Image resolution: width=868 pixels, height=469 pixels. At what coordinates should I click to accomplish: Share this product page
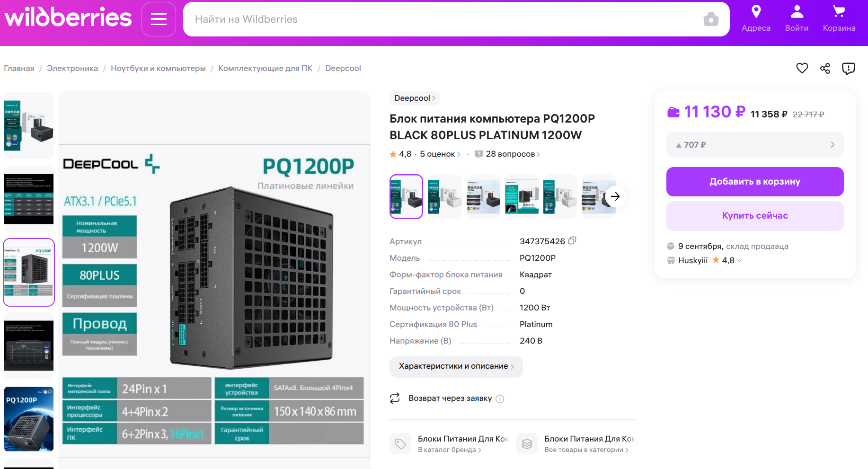coord(825,68)
